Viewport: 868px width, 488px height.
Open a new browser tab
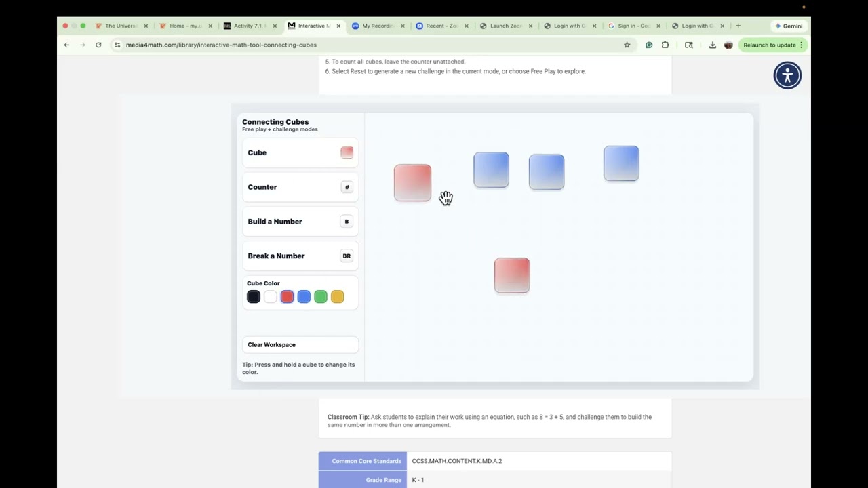pyautogui.click(x=738, y=26)
